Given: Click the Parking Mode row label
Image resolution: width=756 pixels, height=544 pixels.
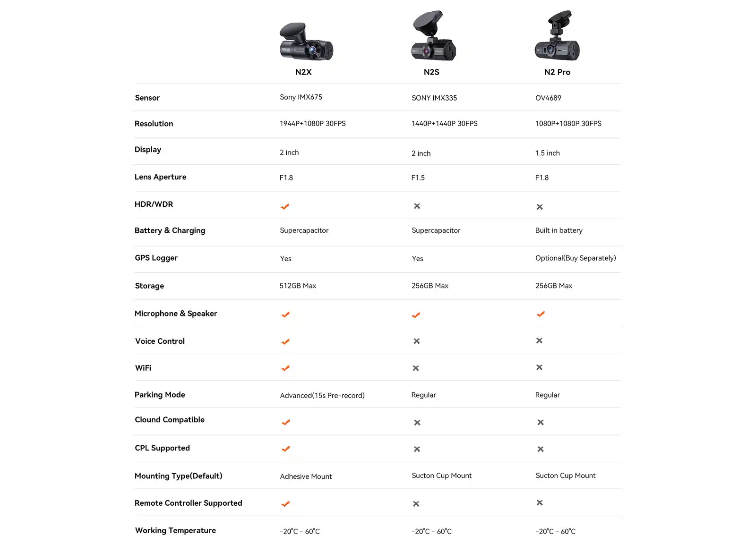Looking at the screenshot, I should click(x=160, y=395).
